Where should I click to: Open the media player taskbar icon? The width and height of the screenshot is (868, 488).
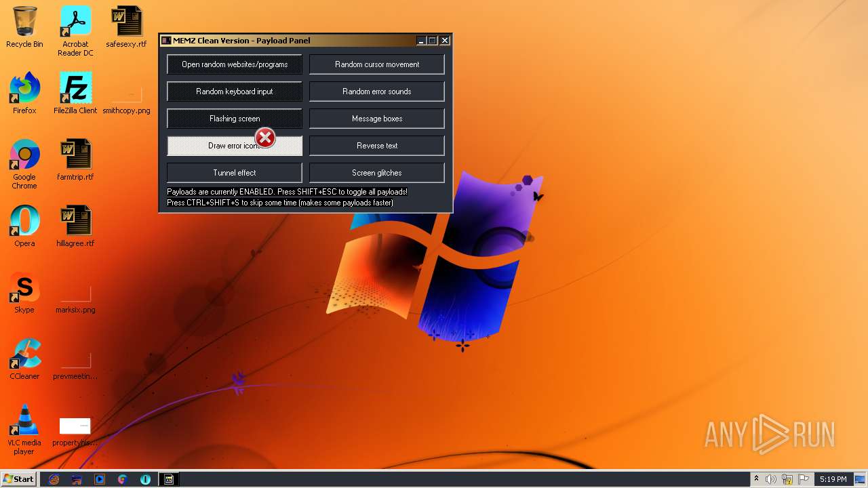100,479
